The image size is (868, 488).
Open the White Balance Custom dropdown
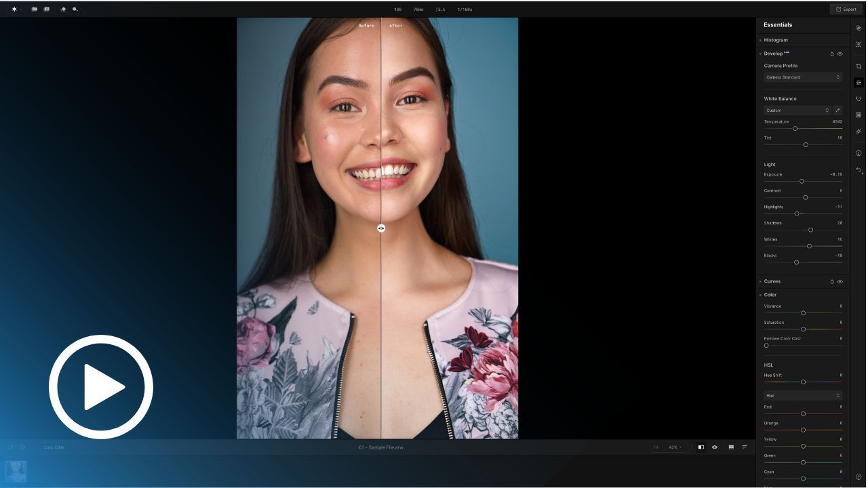coord(797,110)
